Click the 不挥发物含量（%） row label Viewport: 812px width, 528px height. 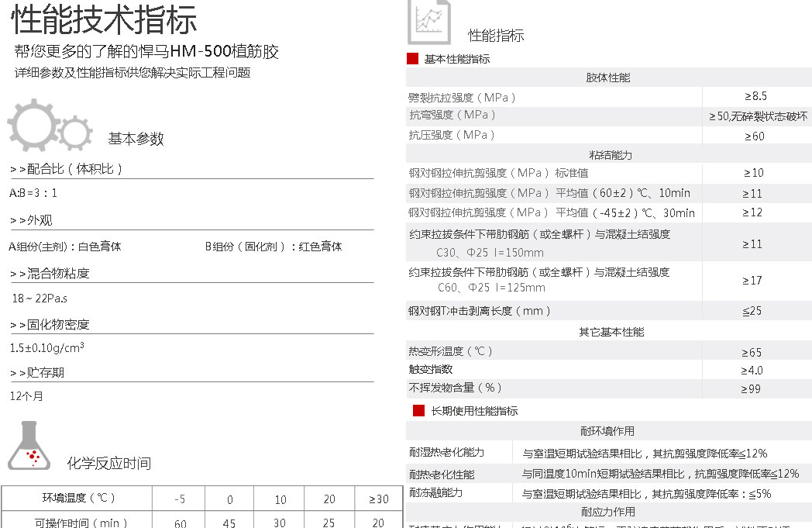456,388
